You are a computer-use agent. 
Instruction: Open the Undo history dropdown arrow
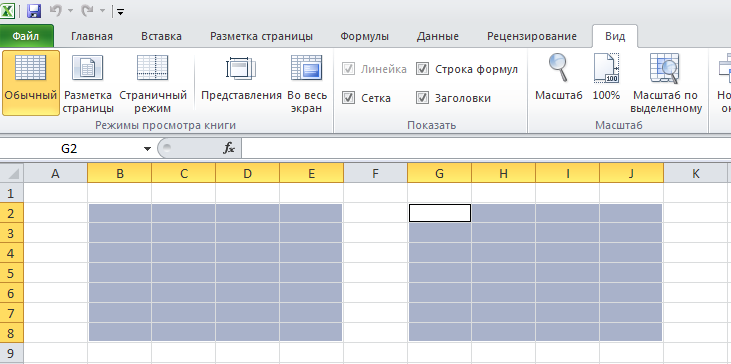70,11
